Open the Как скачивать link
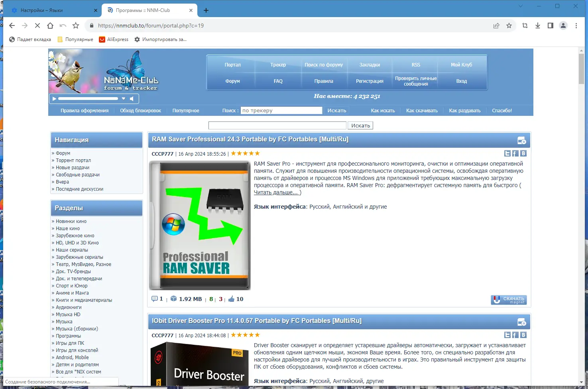 click(422, 111)
